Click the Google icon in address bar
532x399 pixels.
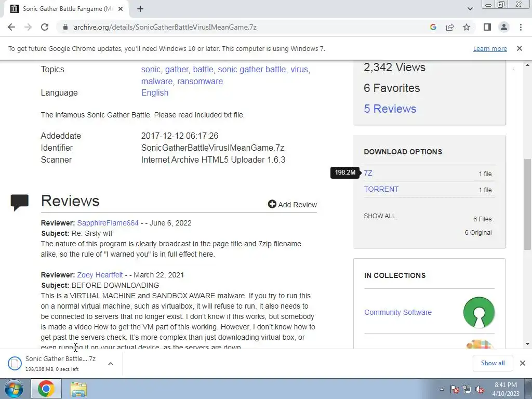pos(433,27)
